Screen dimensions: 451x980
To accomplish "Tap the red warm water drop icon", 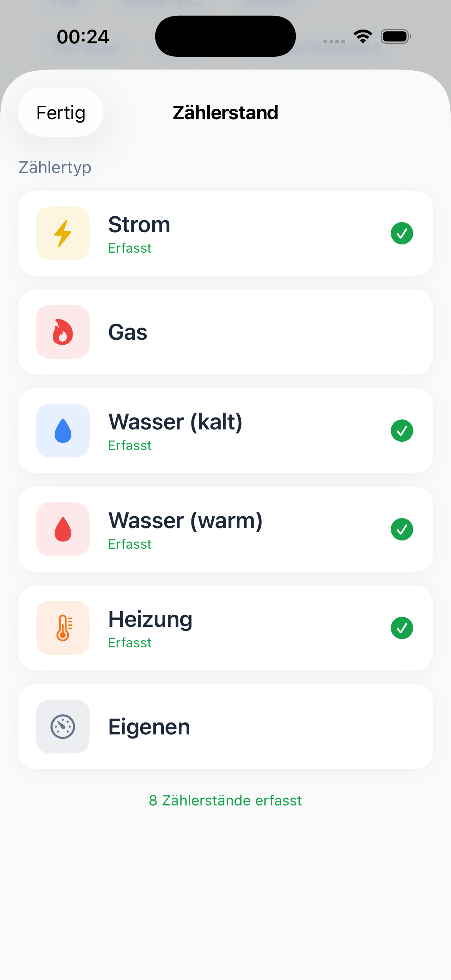I will pos(63,529).
